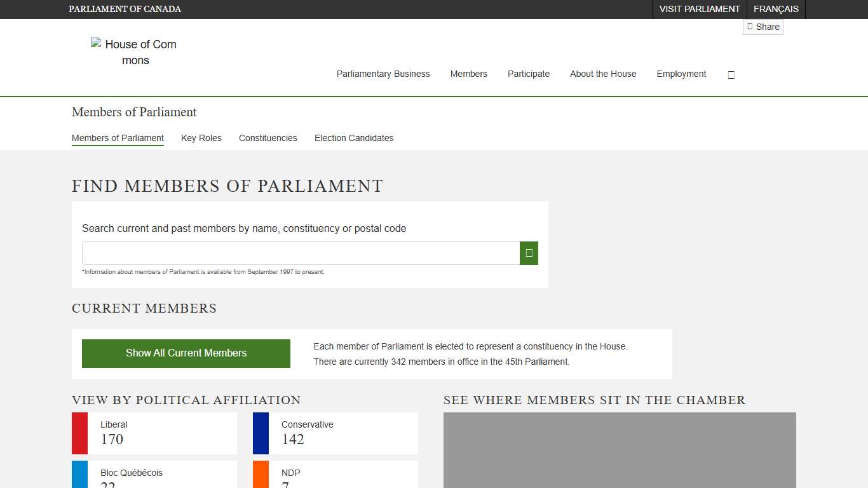Switch language with the FRANÇAIS link
This screenshot has height=488, width=868.
point(776,9)
